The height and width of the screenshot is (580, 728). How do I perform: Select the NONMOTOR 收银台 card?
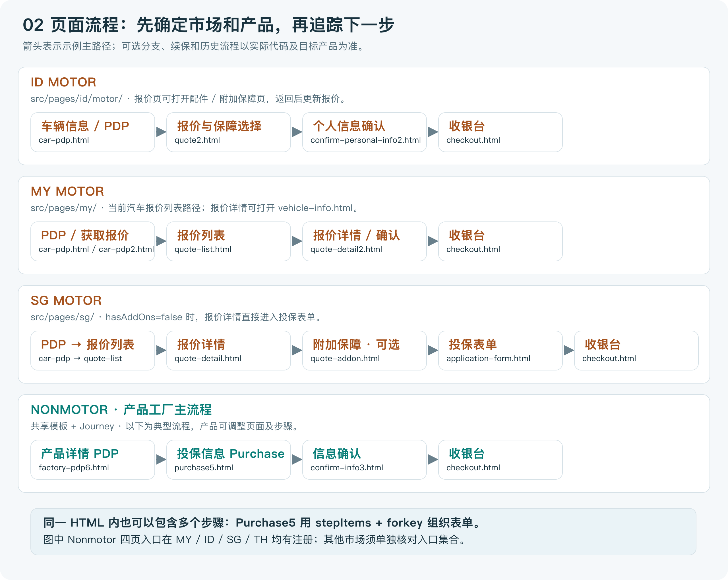[x=500, y=459]
